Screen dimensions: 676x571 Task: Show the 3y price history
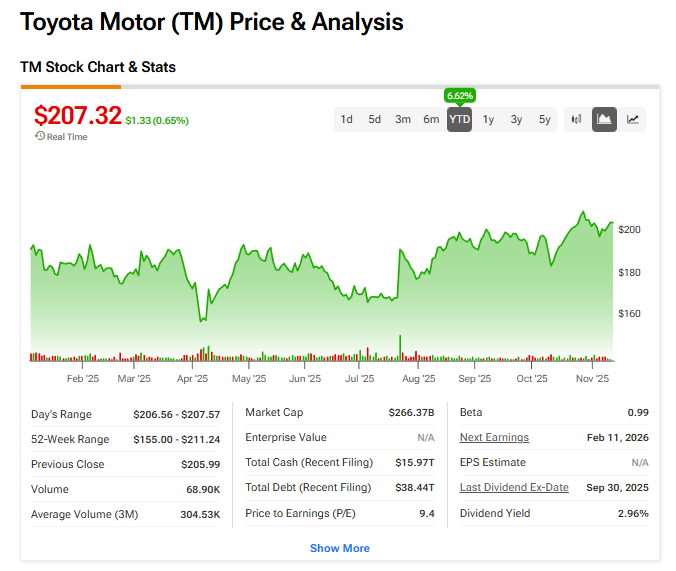(x=516, y=119)
